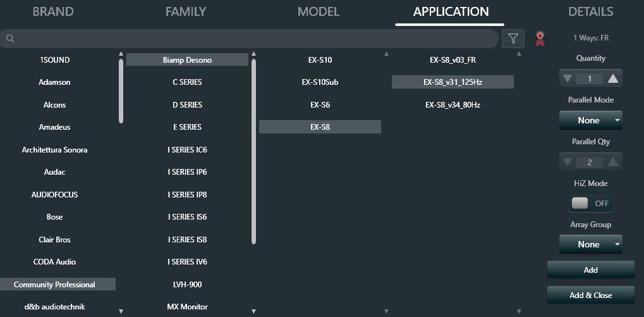Open Parallel Mode dropdown

click(591, 120)
